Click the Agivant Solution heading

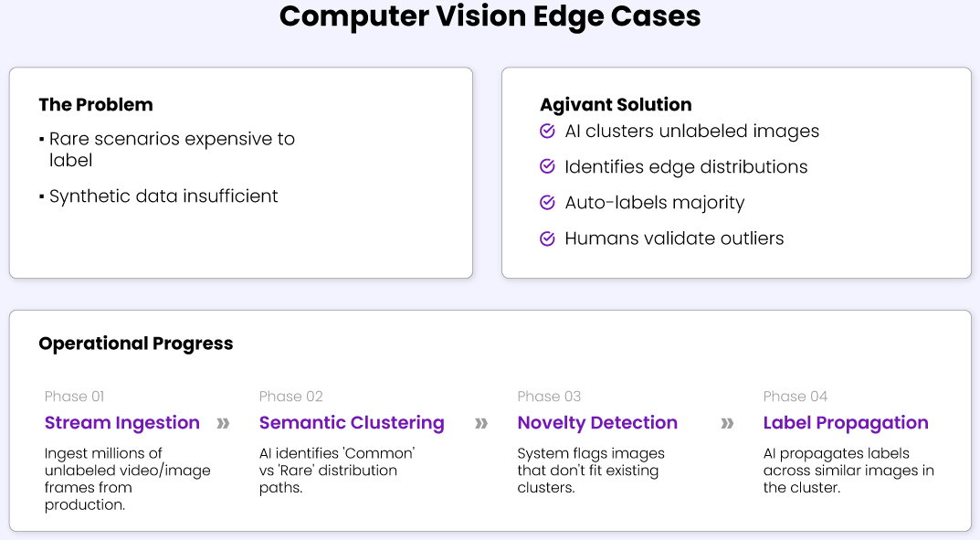coord(616,105)
